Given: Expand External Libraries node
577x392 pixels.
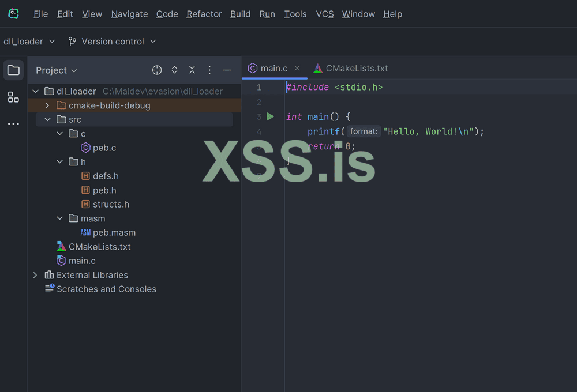Looking at the screenshot, I should click(x=35, y=275).
